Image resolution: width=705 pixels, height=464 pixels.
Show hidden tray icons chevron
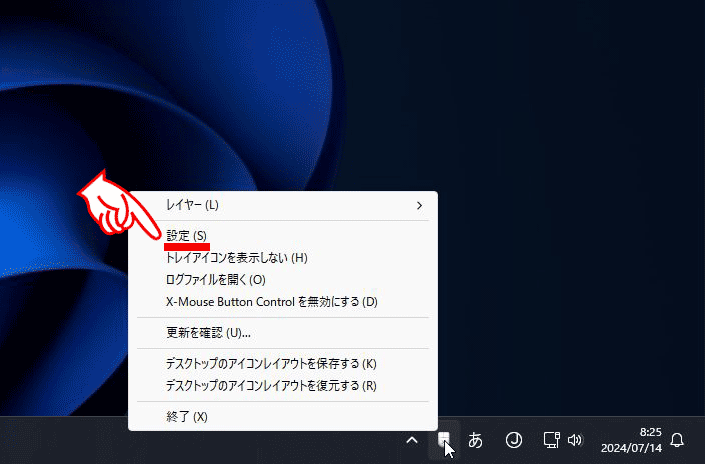point(412,440)
